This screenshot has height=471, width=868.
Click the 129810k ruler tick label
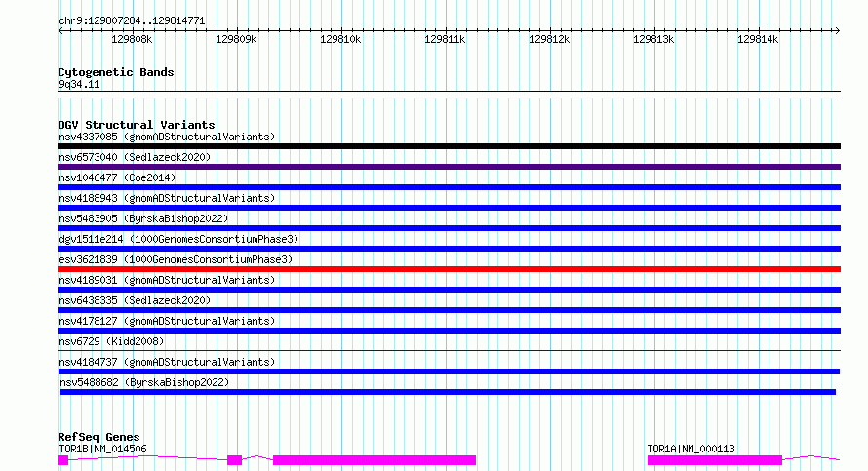340,39
